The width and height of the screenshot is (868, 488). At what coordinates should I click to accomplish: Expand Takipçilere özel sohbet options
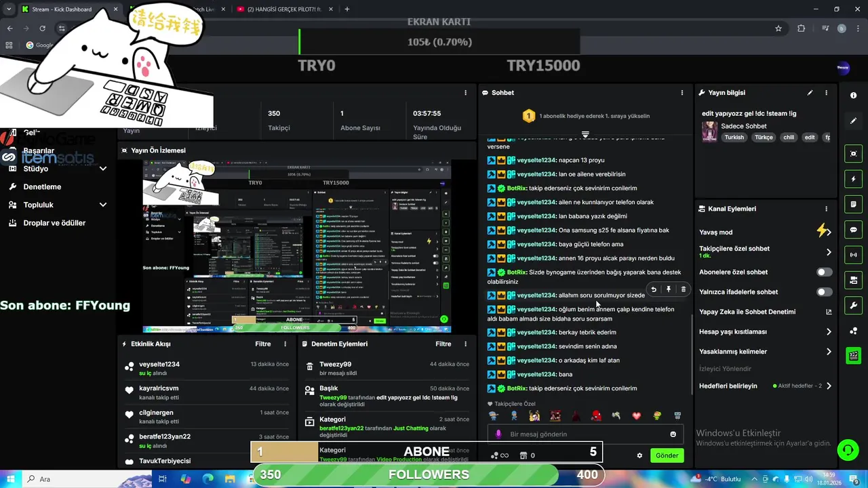tap(829, 252)
